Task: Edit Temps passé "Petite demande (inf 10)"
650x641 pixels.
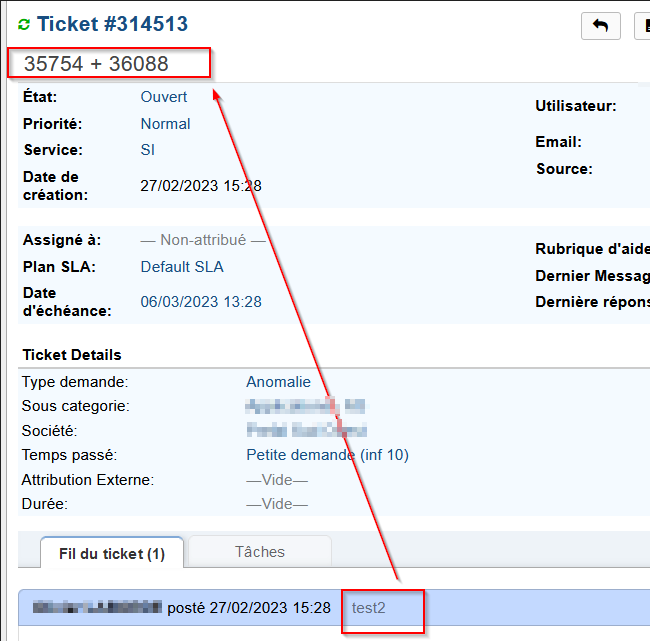Action: [327, 455]
